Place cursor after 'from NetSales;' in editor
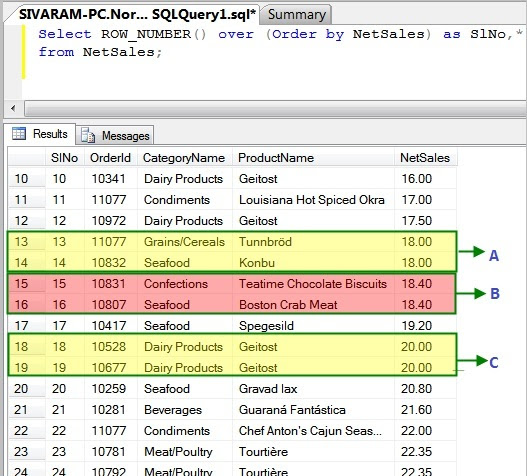Viewport: 527px width, 476px height. (x=162, y=52)
